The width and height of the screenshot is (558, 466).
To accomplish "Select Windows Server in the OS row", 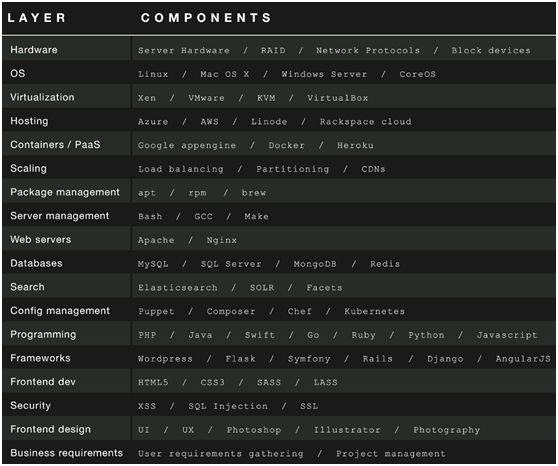I will tap(324, 74).
